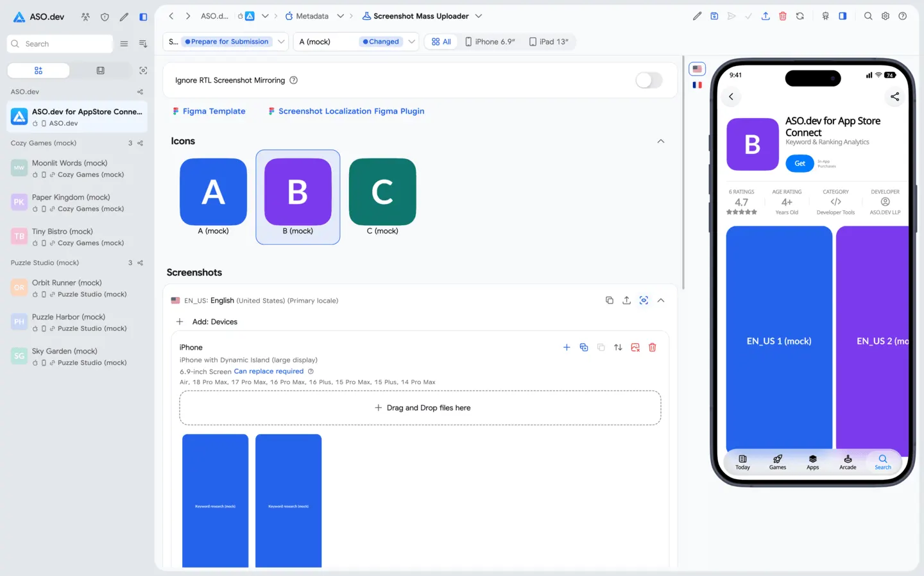Click the copy icon in EN_US locale row
Screen dimensions: 924x576
[610, 300]
